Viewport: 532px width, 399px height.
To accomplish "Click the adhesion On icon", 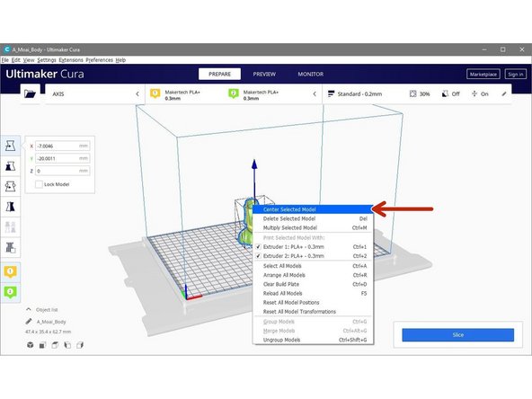I will tap(474, 94).
